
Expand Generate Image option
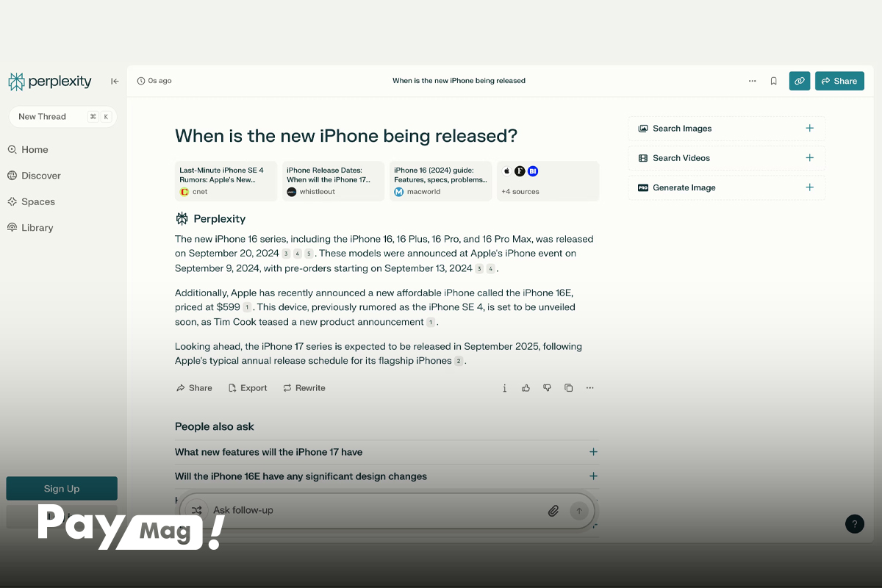[x=727, y=187]
